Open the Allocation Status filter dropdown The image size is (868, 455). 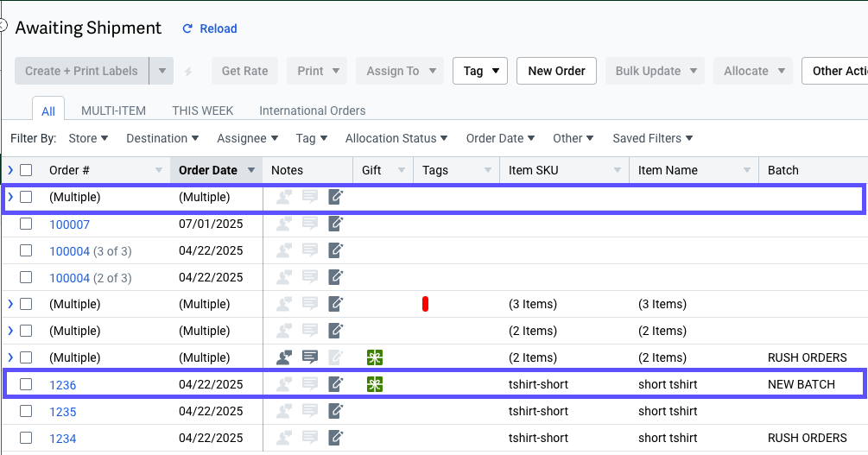click(396, 138)
